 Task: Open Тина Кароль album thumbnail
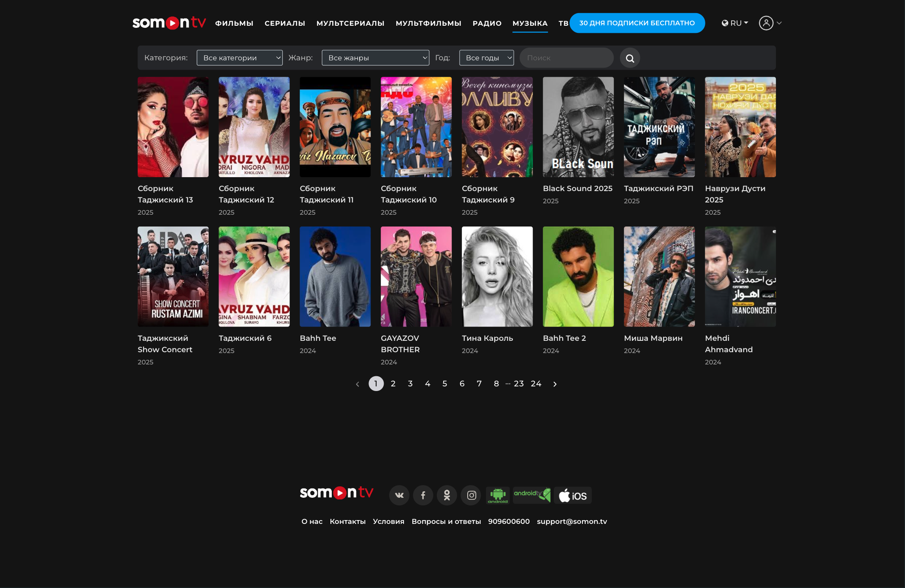point(497,277)
